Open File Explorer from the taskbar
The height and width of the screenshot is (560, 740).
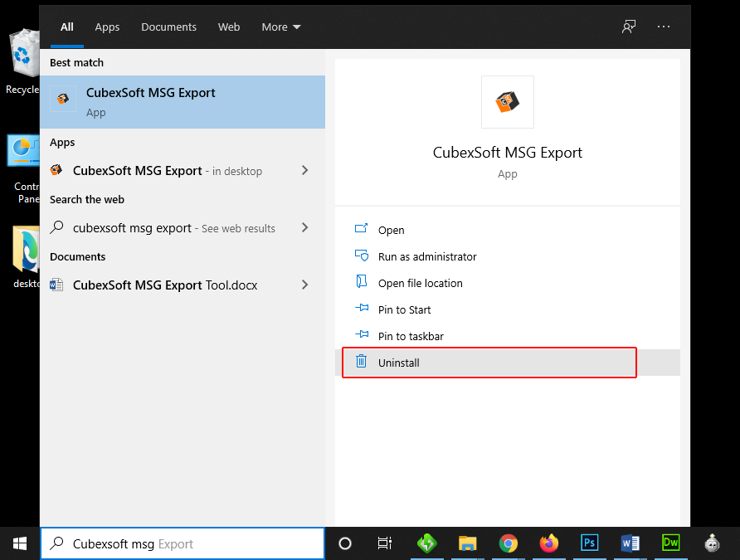(468, 543)
